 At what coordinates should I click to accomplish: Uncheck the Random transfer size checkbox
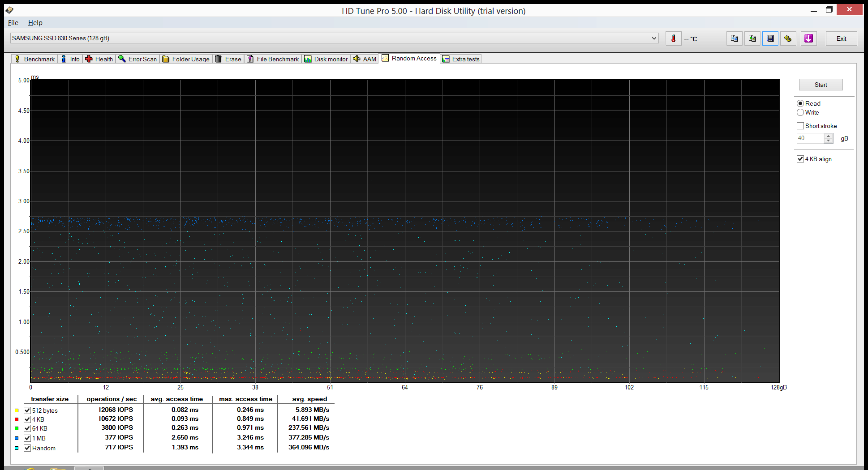pos(27,448)
